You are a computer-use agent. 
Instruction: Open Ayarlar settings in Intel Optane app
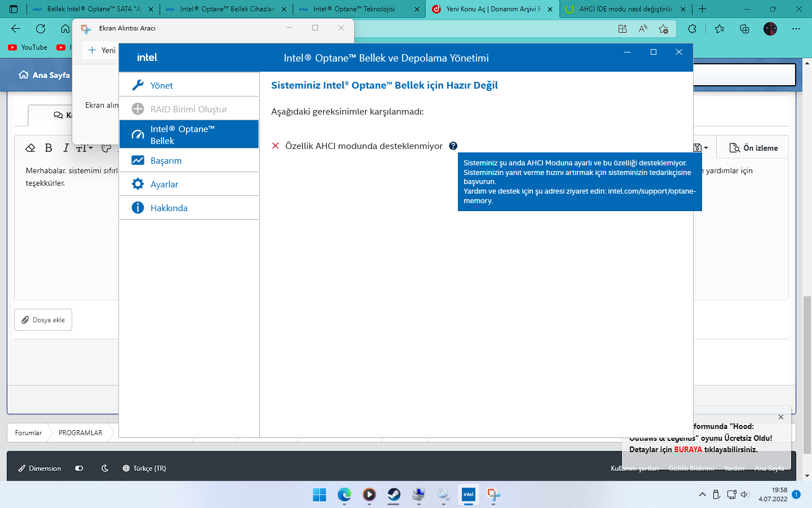189,184
